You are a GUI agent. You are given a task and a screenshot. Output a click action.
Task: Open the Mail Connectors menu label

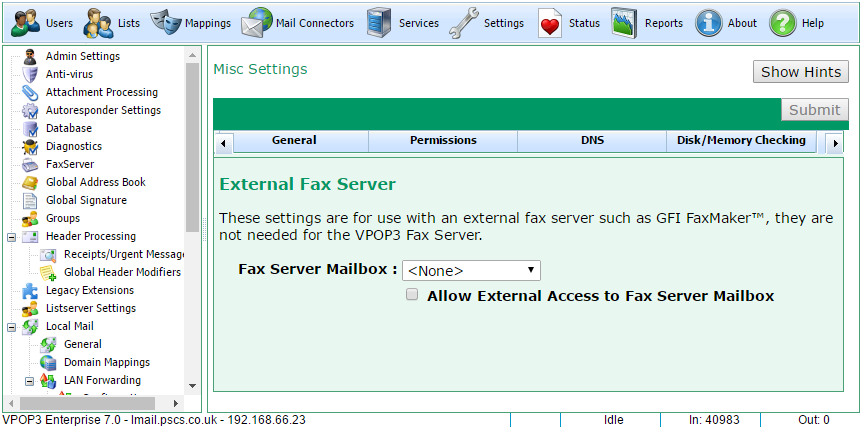pos(315,23)
